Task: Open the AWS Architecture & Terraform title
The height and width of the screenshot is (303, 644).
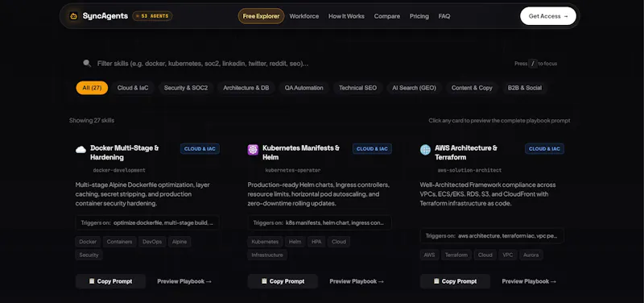Action: (x=466, y=152)
